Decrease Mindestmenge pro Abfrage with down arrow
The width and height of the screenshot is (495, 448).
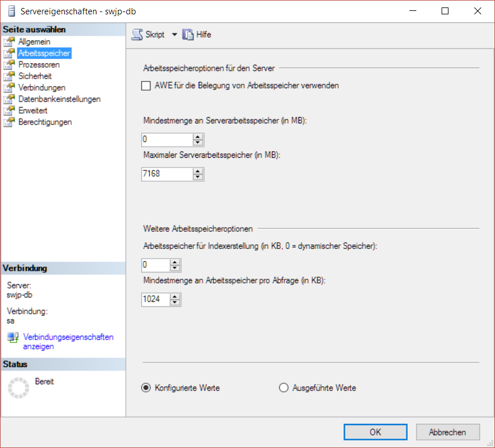(175, 302)
